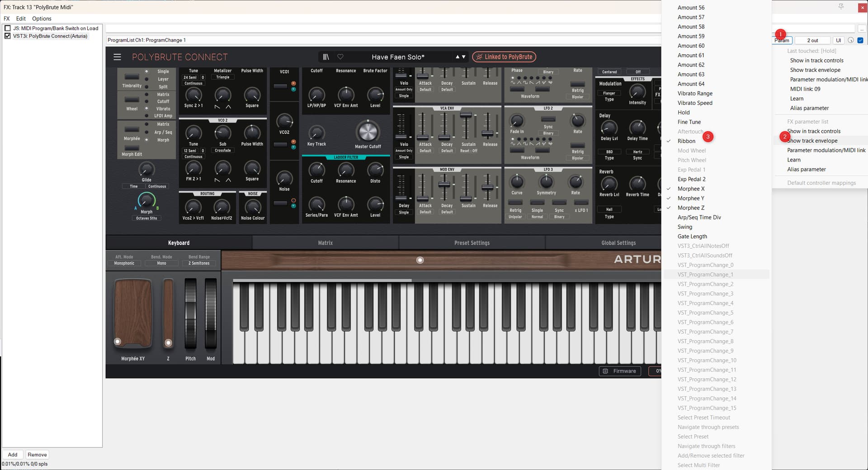
Task: Disable the VST3i PolyBrute Connect checkbox
Action: tap(8, 36)
